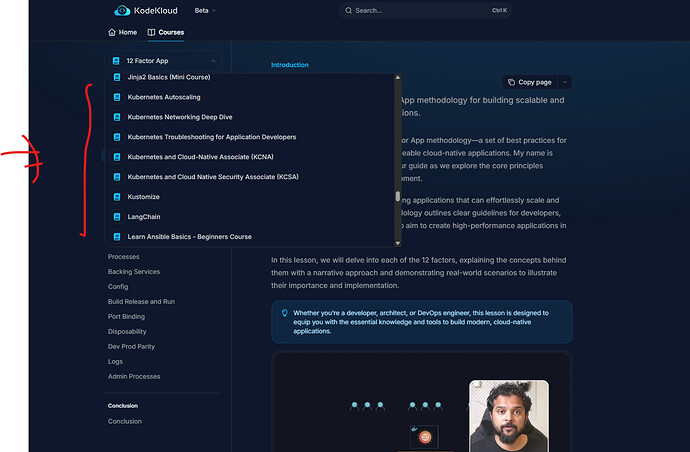Viewport: 690px width, 452px height.
Task: Click the course list scrollbar thumb
Action: point(398,196)
